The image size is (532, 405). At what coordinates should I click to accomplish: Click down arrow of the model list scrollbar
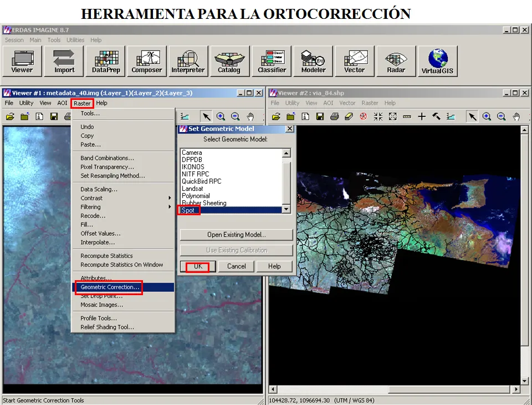286,209
